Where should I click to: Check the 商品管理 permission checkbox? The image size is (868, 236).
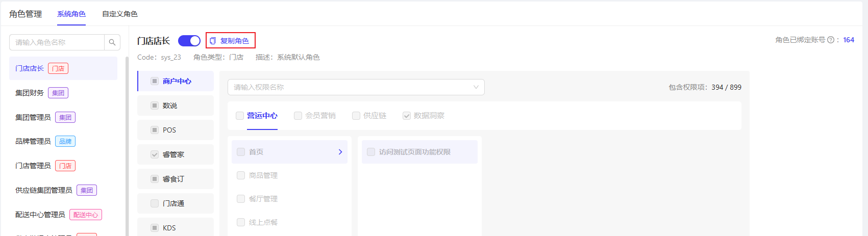[x=241, y=175]
